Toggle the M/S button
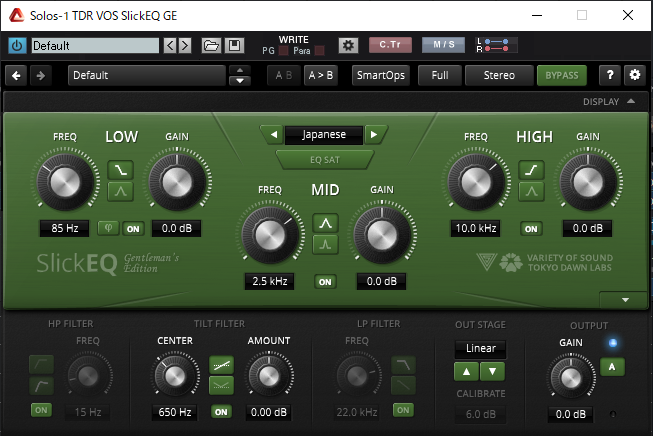Viewport: 653px width, 436px height. coord(444,45)
